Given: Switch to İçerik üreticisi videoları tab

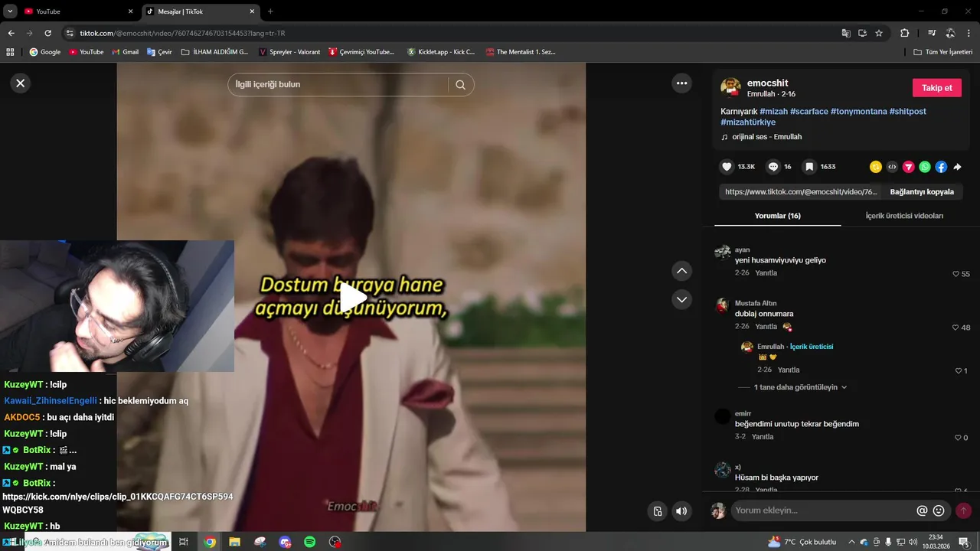Looking at the screenshot, I should click(904, 216).
